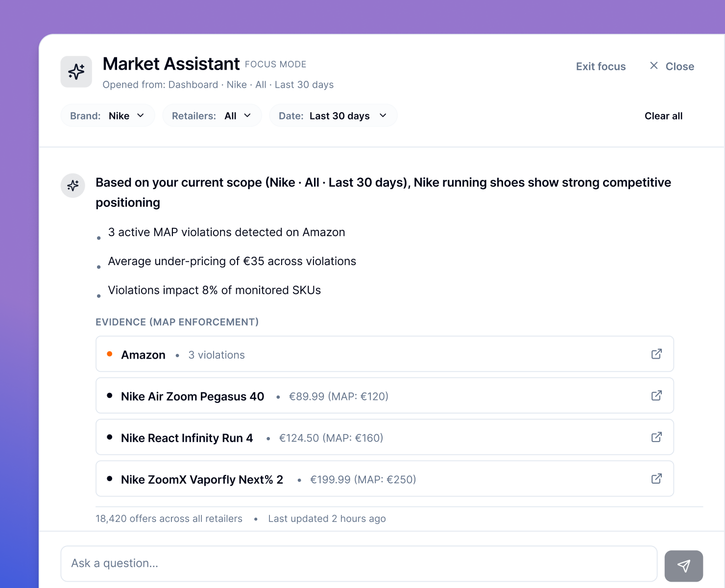Click the send message paper plane button
The height and width of the screenshot is (588, 725).
click(x=684, y=566)
